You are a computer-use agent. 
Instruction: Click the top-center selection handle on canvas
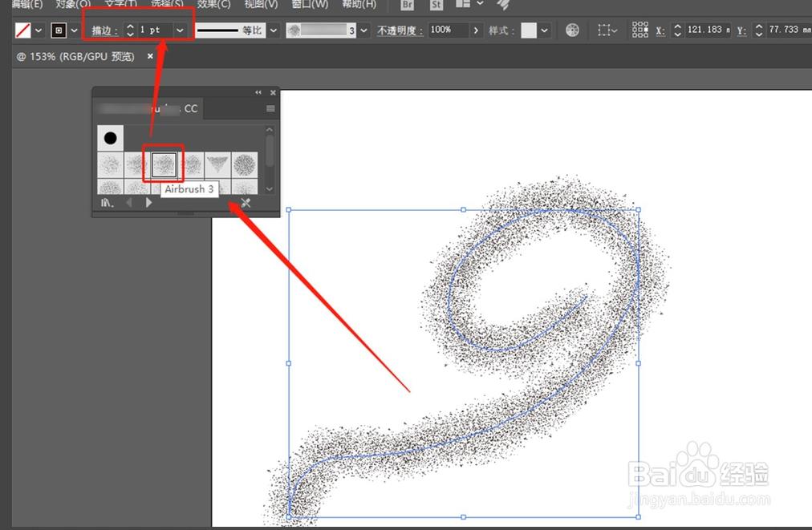click(464, 209)
